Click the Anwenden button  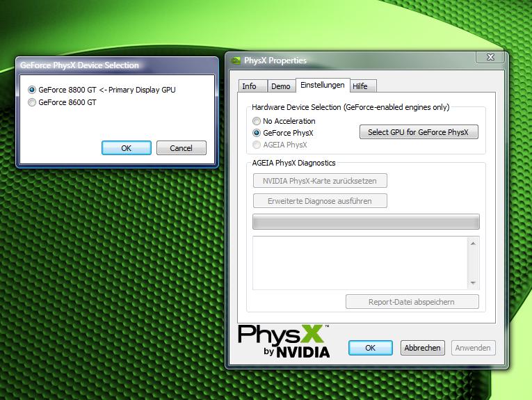[x=473, y=348]
